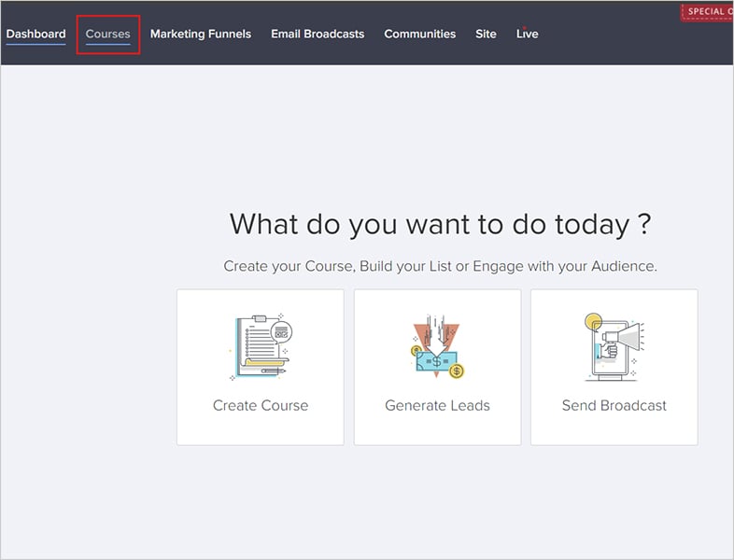Click the funnel and cash Generate Leads icon
The height and width of the screenshot is (560, 734).
[437, 347]
